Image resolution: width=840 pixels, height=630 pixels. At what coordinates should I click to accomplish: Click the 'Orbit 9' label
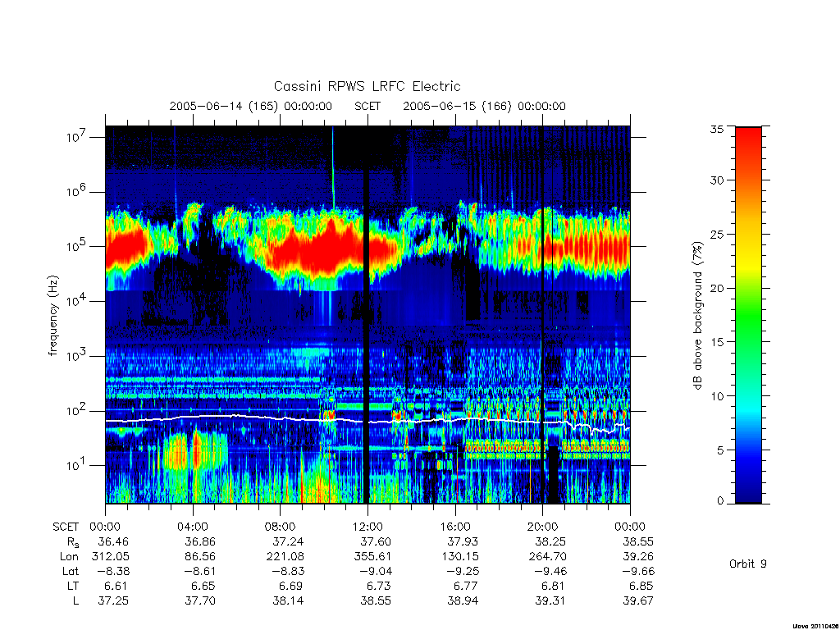[x=748, y=564]
